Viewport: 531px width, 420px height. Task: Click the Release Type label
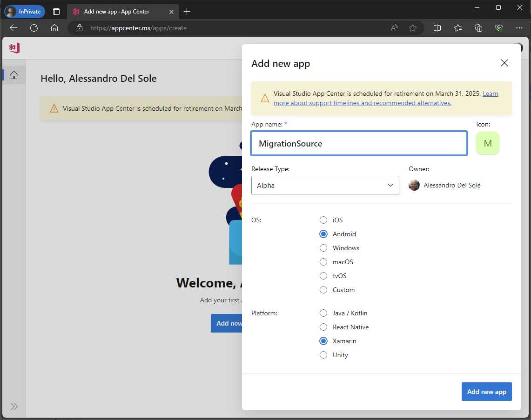click(270, 169)
